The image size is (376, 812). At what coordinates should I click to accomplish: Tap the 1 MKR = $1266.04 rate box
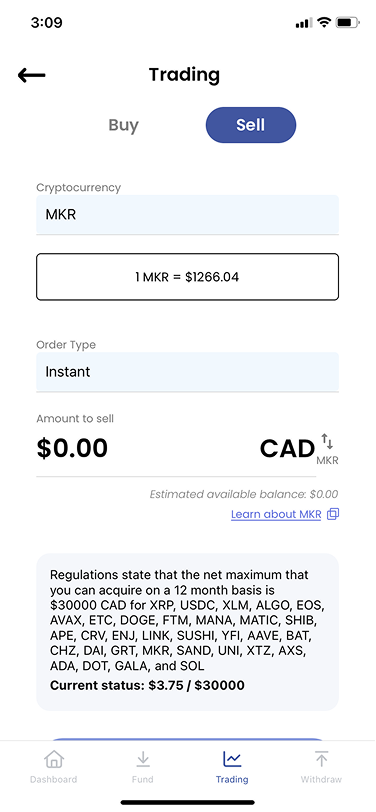(x=187, y=277)
